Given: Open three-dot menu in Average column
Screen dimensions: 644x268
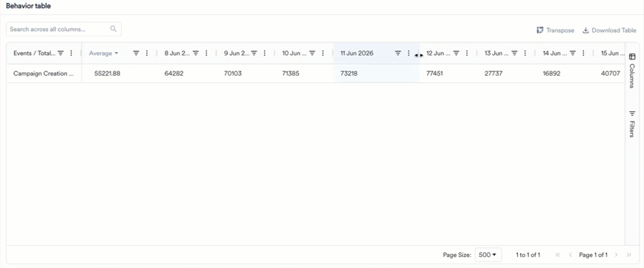Looking at the screenshot, I should click(147, 53).
